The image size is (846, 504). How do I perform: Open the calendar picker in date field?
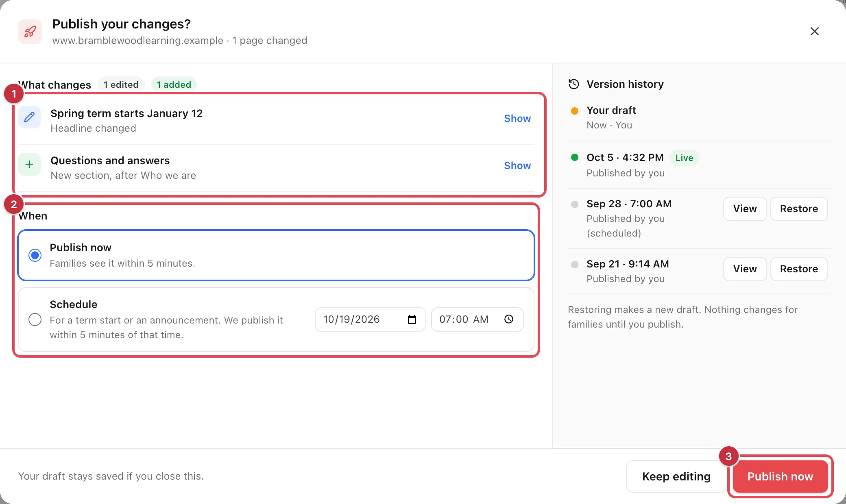coord(412,319)
